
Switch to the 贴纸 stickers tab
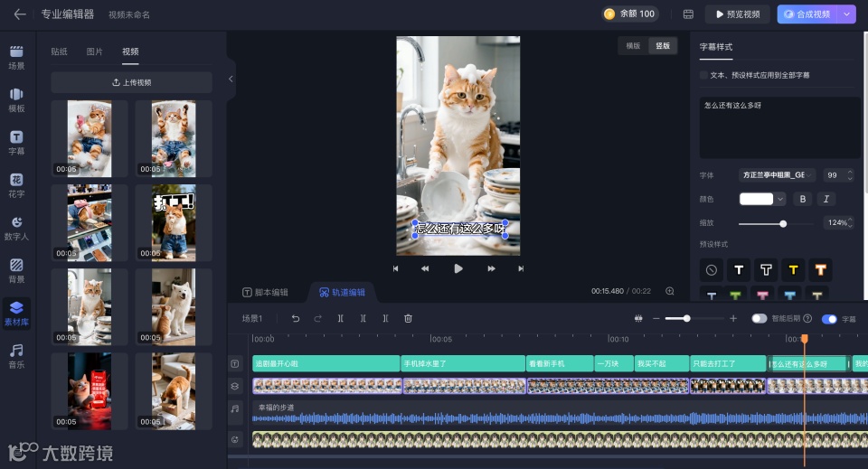tap(59, 52)
